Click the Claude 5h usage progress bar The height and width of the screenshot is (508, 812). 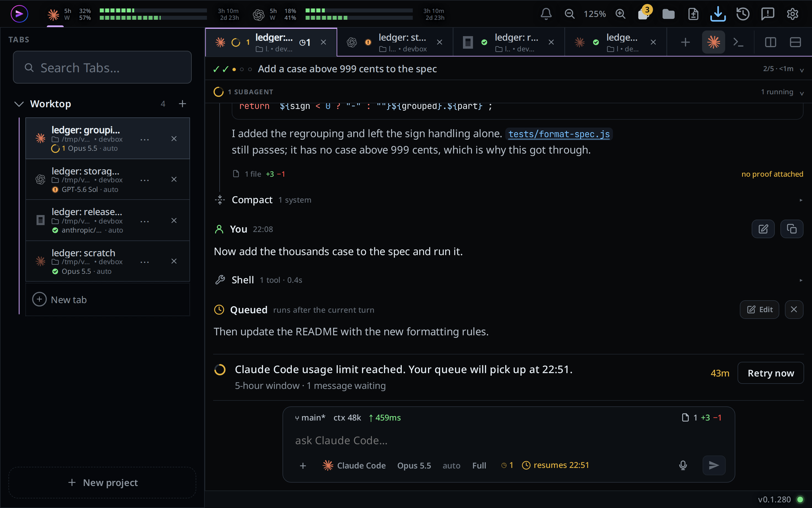pyautogui.click(x=153, y=10)
